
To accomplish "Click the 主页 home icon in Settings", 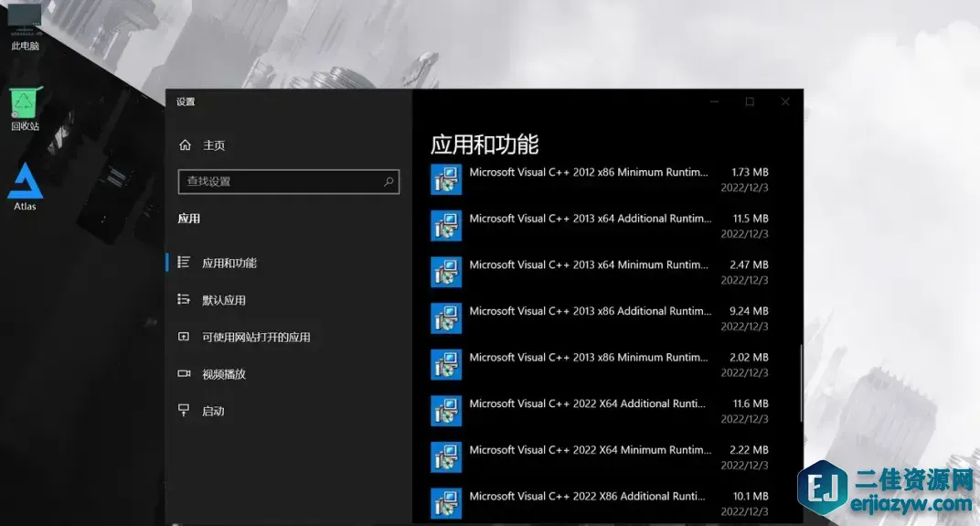I will pos(185,145).
